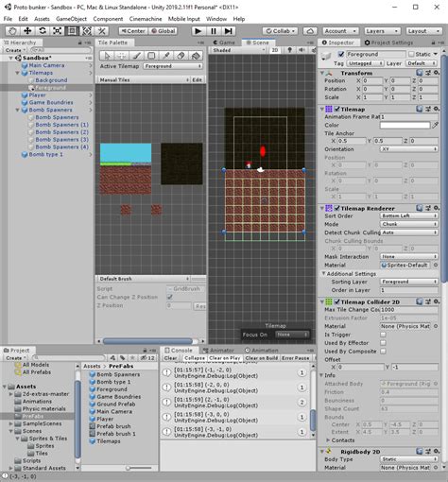
Task: Open custom editor tools icon
Action: (101, 31)
